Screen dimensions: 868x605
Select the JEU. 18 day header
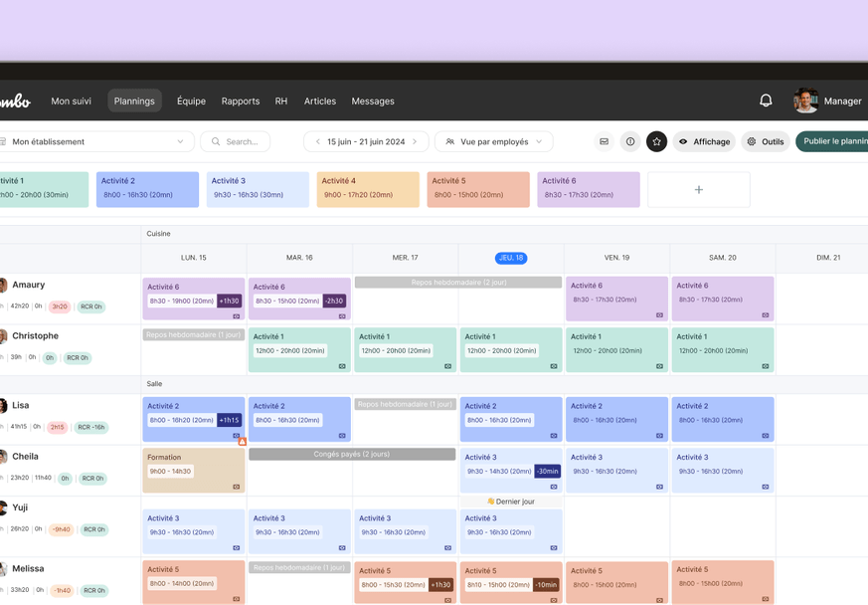click(x=511, y=258)
